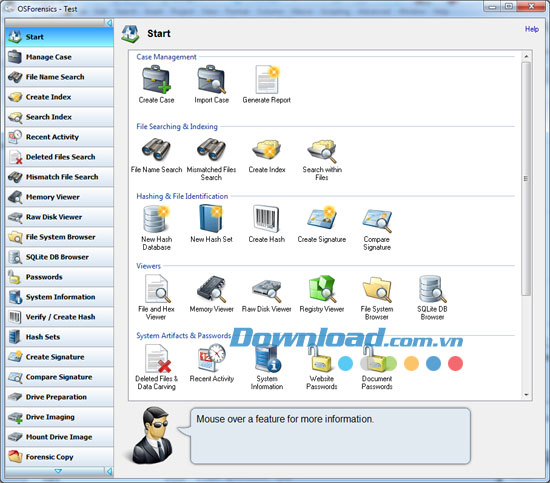The image size is (550, 483).
Task: Select Create Signature in sidebar
Action: pos(59,357)
